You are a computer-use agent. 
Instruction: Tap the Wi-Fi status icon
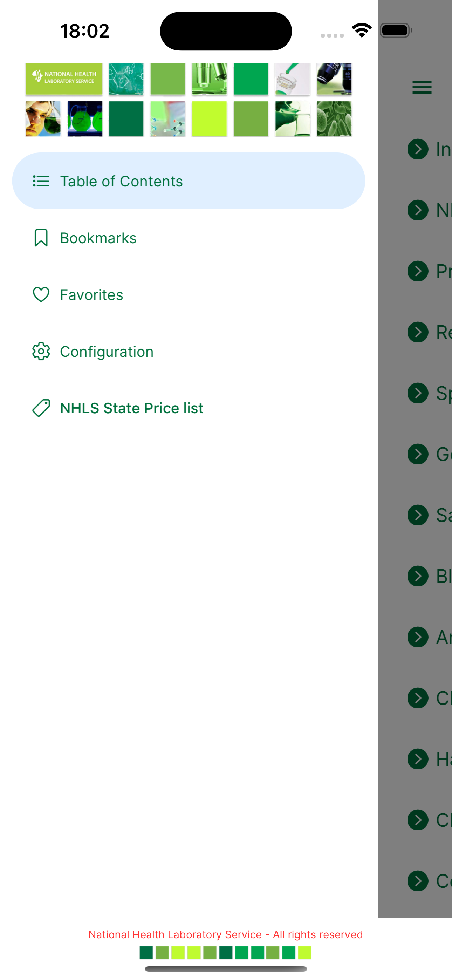coord(362,30)
